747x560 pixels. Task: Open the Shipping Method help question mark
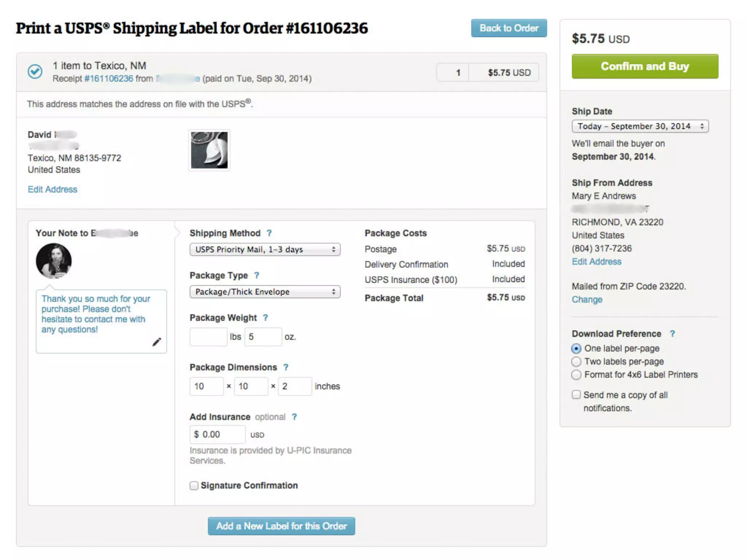click(269, 233)
